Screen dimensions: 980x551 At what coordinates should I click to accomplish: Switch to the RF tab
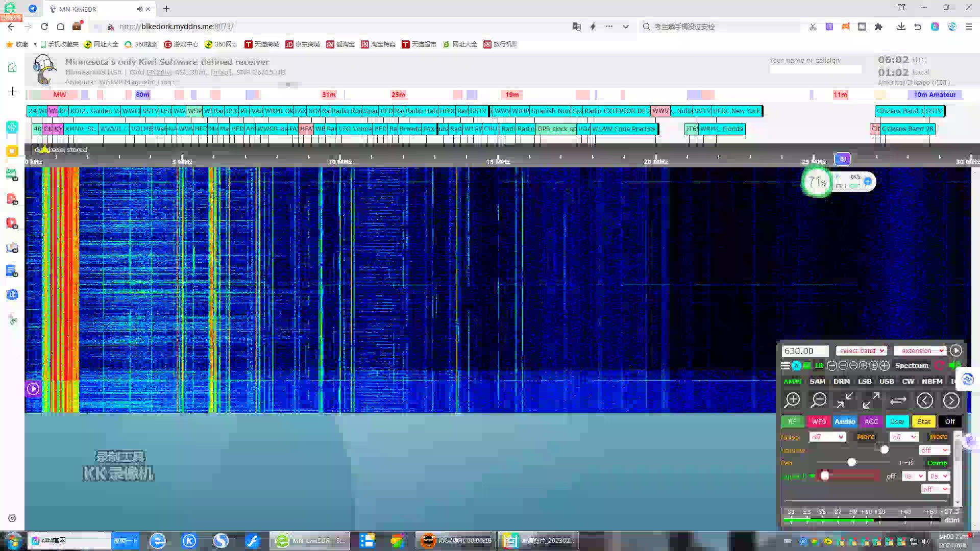(x=792, y=421)
